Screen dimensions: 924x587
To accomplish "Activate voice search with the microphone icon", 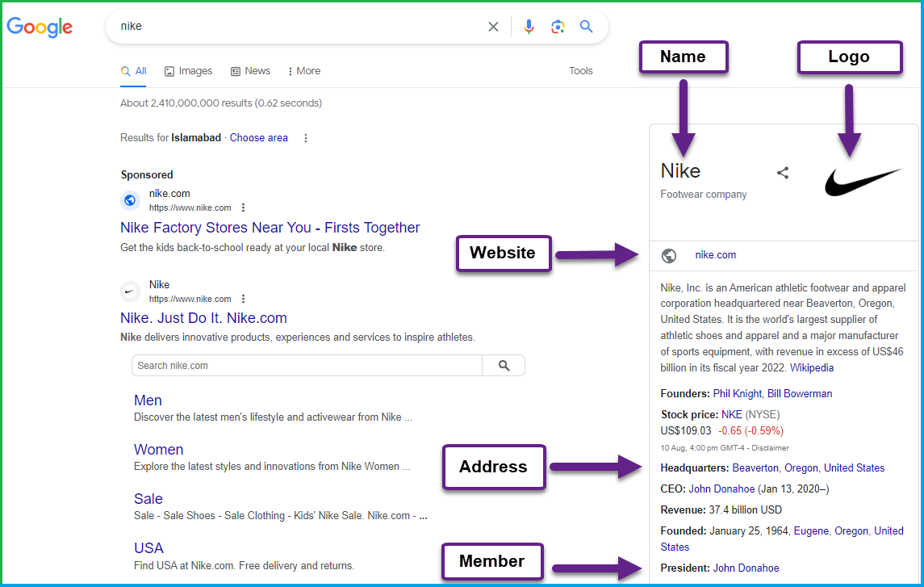I will coord(529,26).
